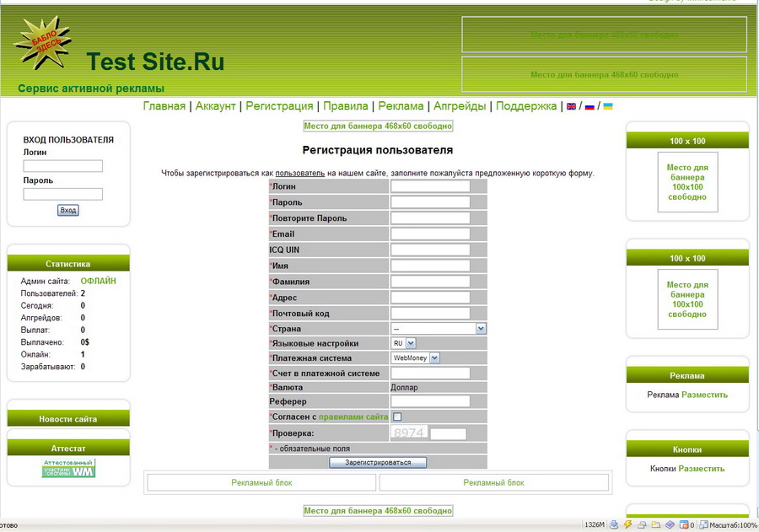Viewport: 759px width, 532px height.
Task: Open the Апгрейды menu item
Action: pos(460,106)
